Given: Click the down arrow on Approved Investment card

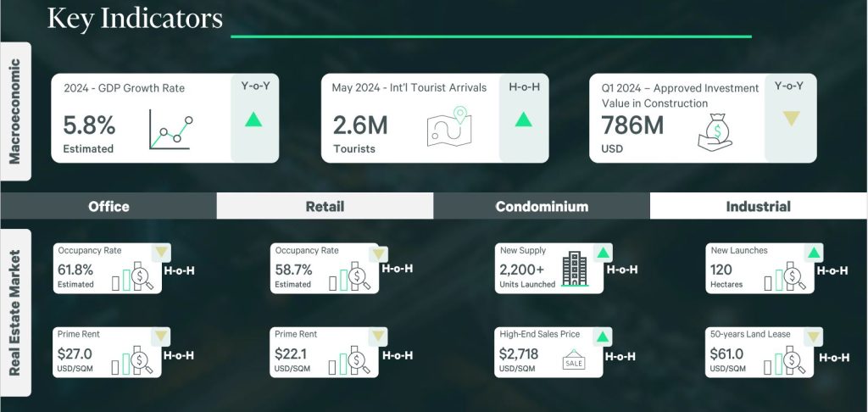Looking at the screenshot, I should pos(791,120).
